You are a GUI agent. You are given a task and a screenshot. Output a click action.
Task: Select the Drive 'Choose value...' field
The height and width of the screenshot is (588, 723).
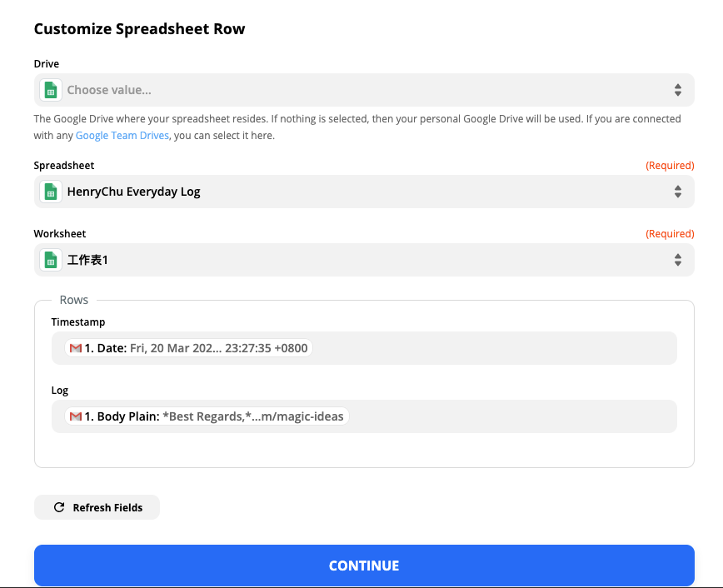coord(364,90)
